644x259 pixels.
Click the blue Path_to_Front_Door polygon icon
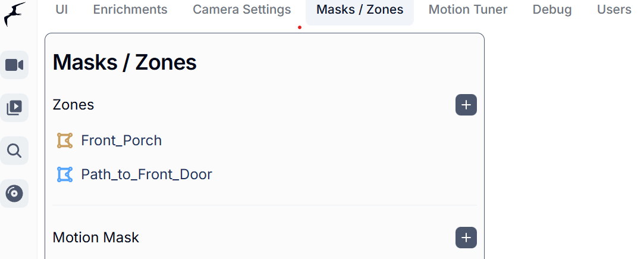[x=64, y=174]
